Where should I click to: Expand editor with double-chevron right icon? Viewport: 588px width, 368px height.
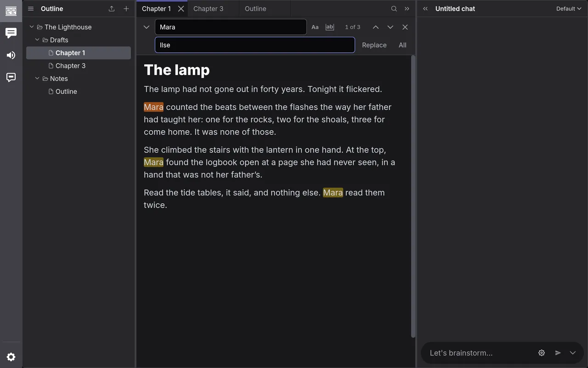point(407,9)
